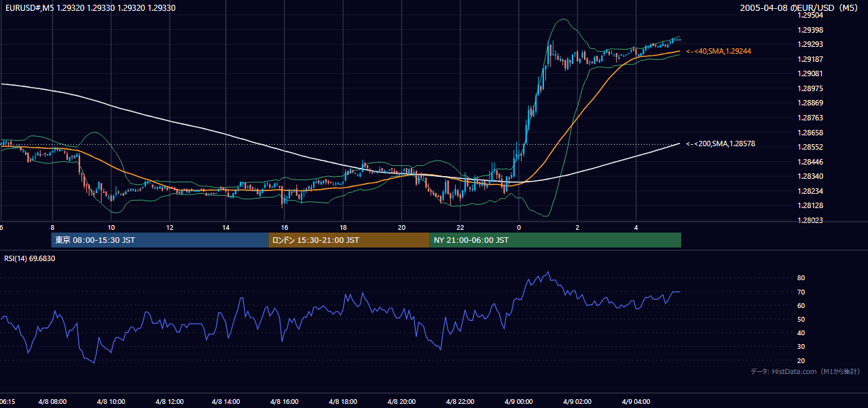Click hour label 20 under price chart
Image resolution: width=868 pixels, height=408 pixels.
[x=402, y=227]
